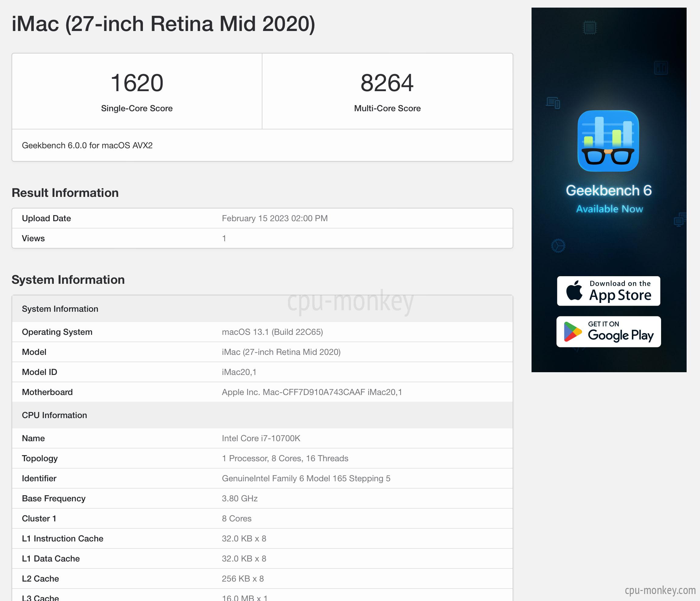Image resolution: width=700 pixels, height=601 pixels.
Task: Select the iMac20,1 Model ID value
Action: (x=239, y=372)
